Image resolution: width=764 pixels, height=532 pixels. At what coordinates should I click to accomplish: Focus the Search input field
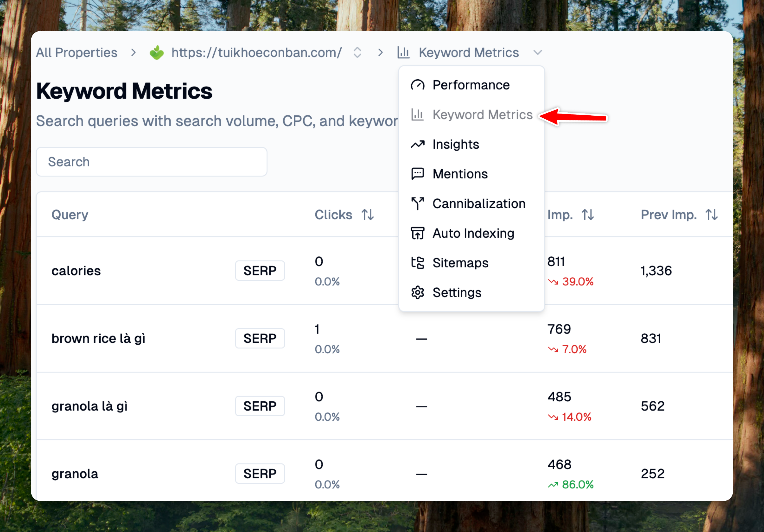(x=151, y=162)
